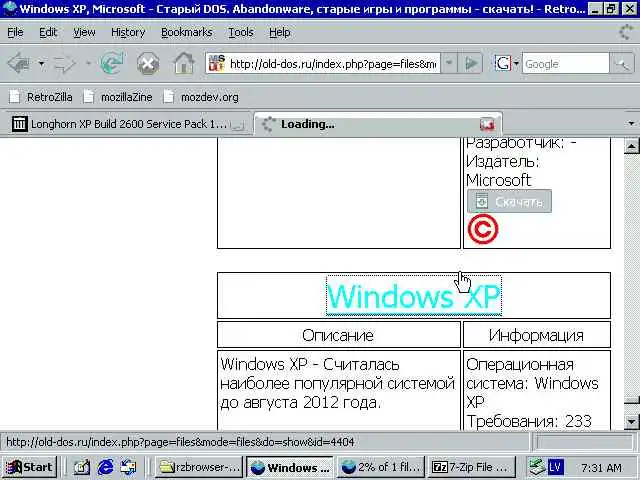The image size is (640, 480).
Task: Reload the page with the Reload icon
Action: pyautogui.click(x=112, y=64)
